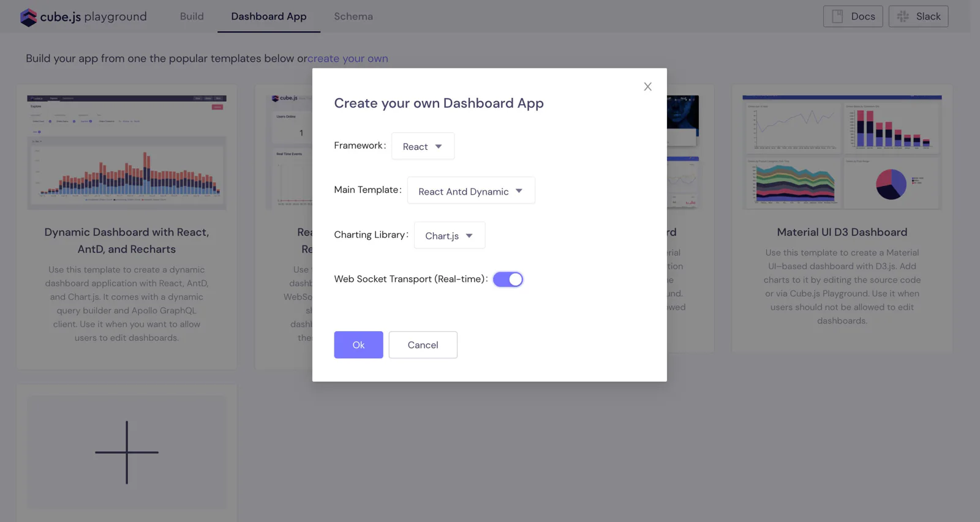Open the Main Template dropdown
Screen dimensions: 980x522
470,191
